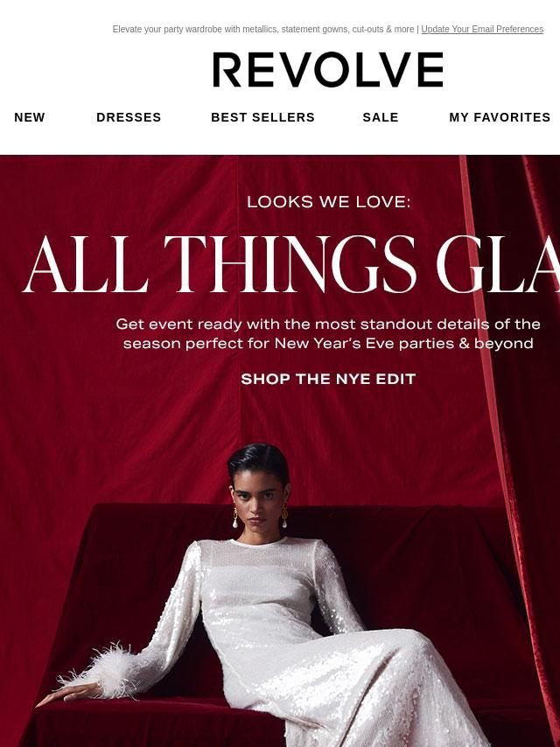Click the REVOLVE logo
Image resolution: width=560 pixels, height=747 pixels.
(x=328, y=70)
